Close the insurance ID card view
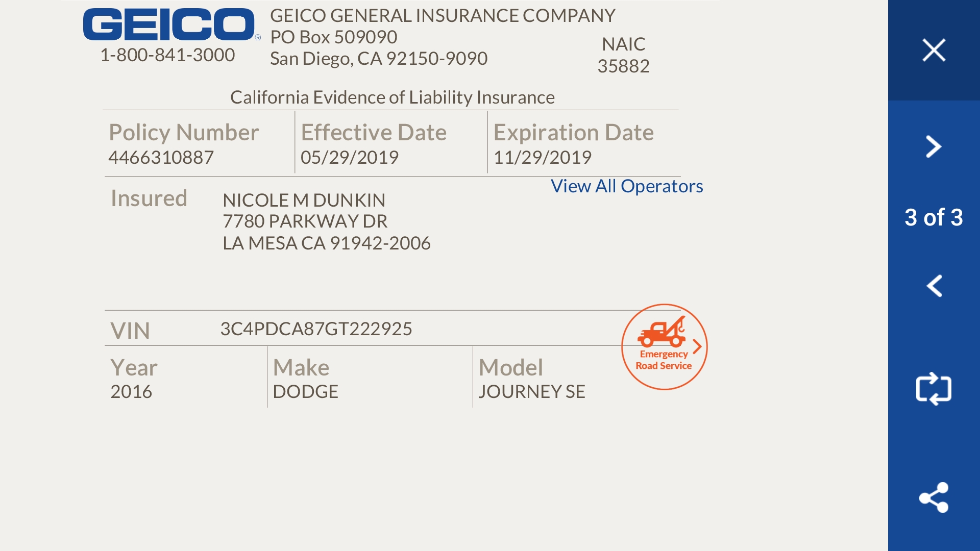The image size is (980, 551). pos(934,50)
